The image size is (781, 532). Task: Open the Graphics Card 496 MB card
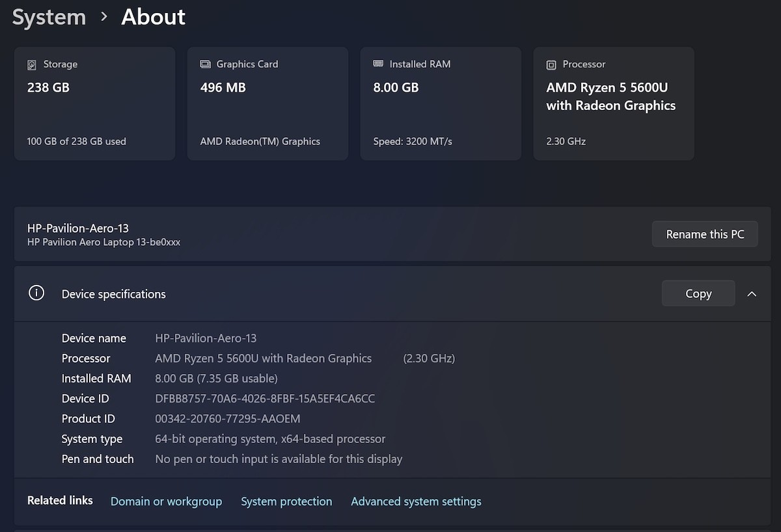pos(268,103)
